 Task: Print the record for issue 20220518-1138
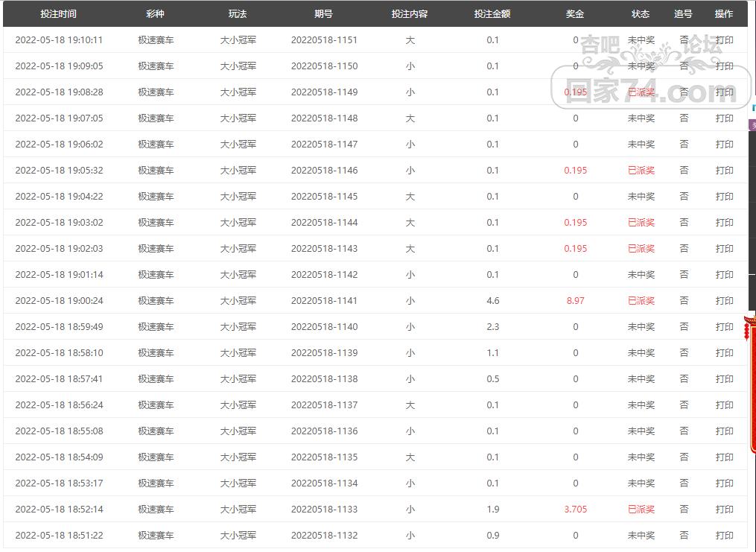724,378
